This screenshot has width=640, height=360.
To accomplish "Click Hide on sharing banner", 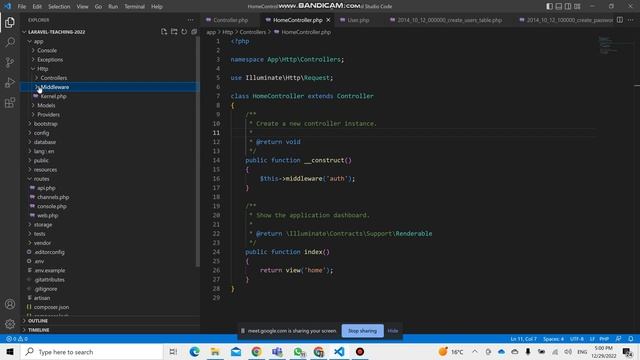I will pyautogui.click(x=393, y=331).
